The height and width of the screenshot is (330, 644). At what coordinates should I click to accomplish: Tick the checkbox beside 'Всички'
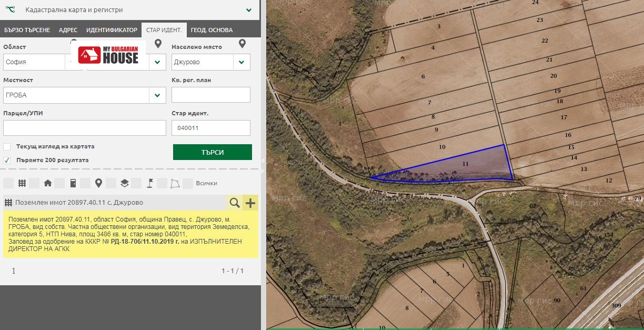coord(188,183)
